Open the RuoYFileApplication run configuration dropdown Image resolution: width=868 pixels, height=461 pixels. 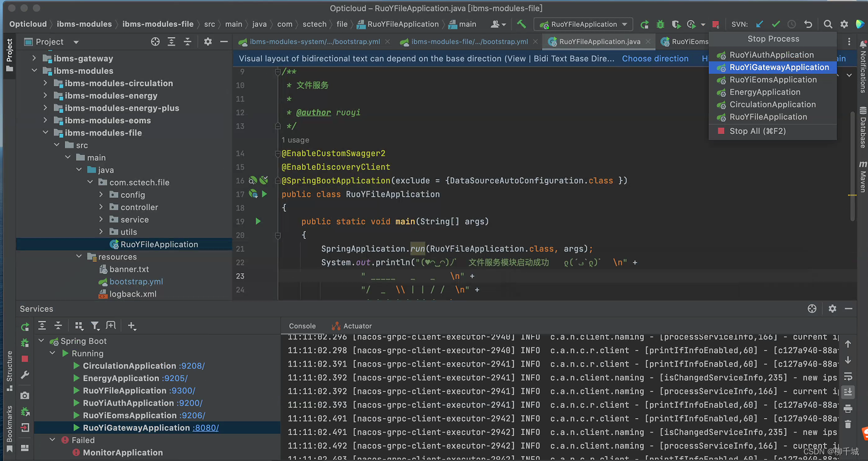583,24
